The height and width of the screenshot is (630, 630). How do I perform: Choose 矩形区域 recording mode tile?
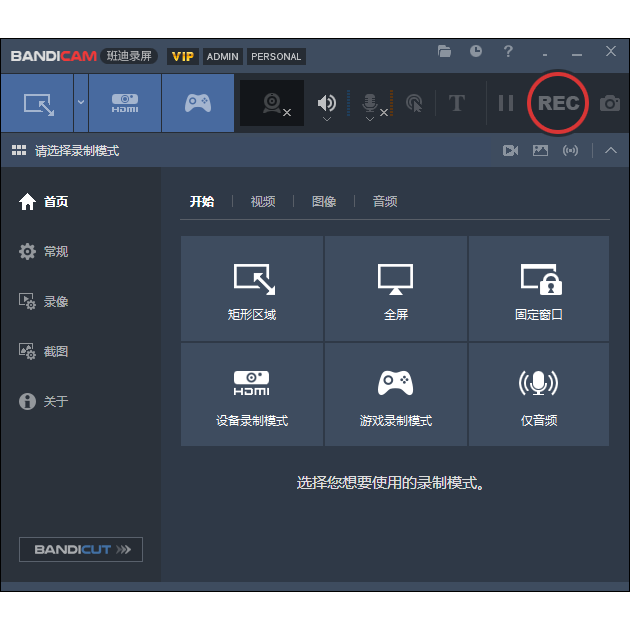252,288
